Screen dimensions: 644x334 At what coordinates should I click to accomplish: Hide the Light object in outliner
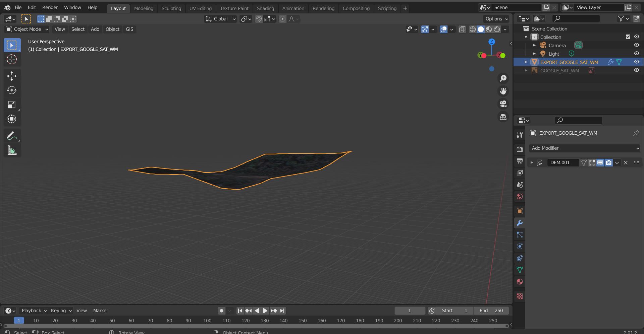[636, 54]
